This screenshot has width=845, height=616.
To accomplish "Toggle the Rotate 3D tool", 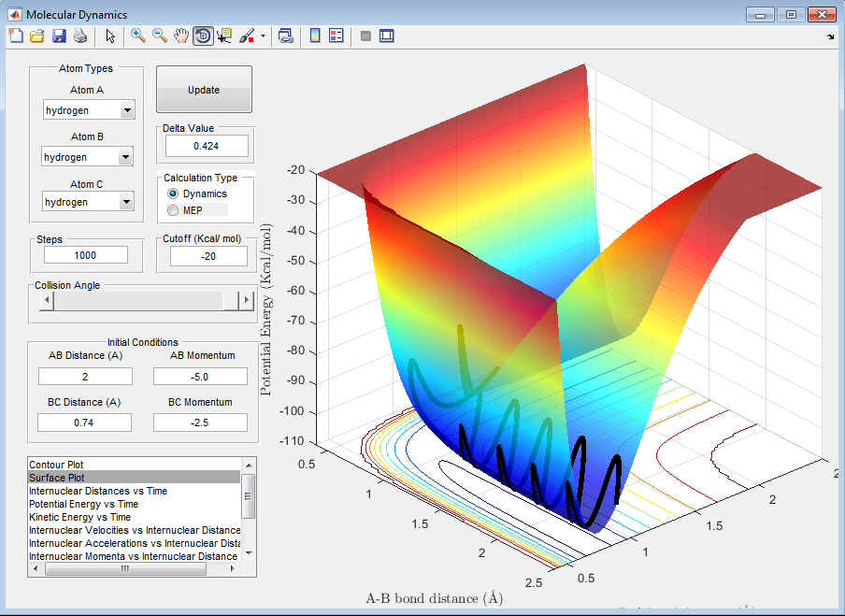I will tap(202, 36).
